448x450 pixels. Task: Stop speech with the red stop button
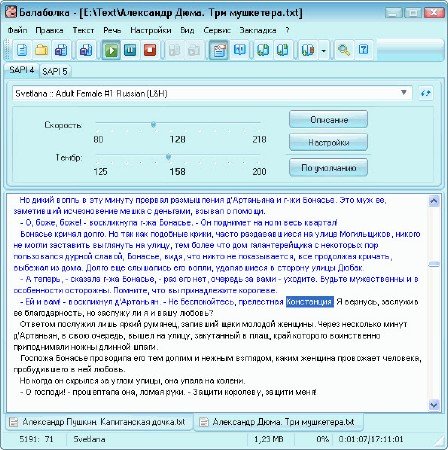(x=150, y=50)
